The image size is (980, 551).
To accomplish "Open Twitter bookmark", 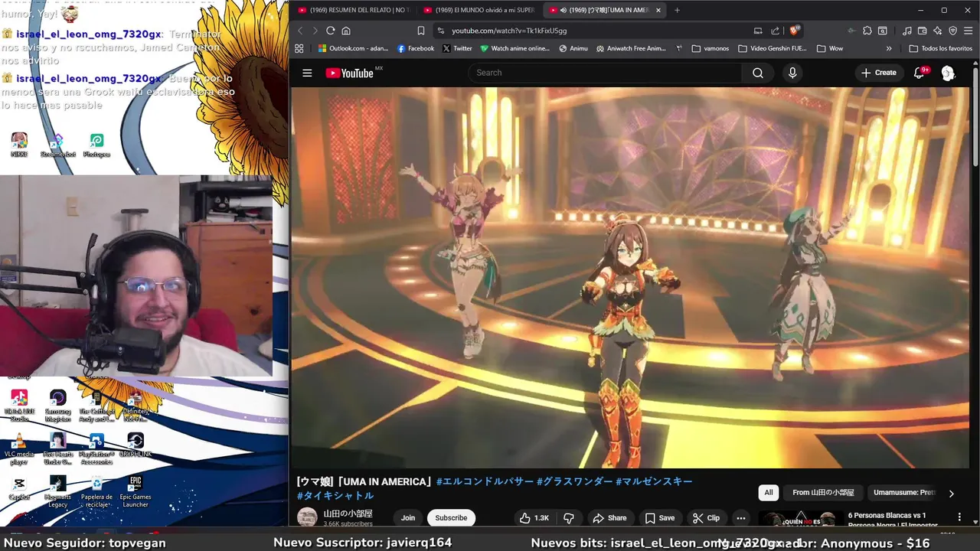I will pyautogui.click(x=457, y=48).
